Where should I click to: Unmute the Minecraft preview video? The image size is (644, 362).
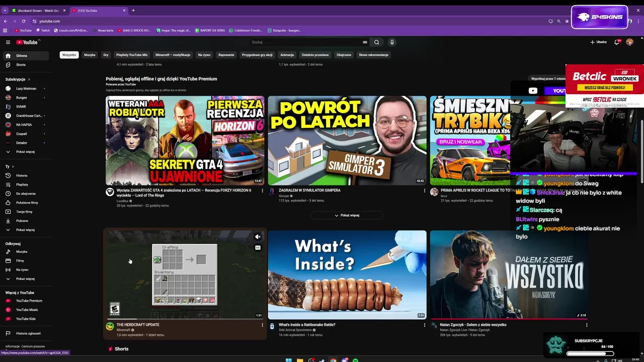coord(258,237)
